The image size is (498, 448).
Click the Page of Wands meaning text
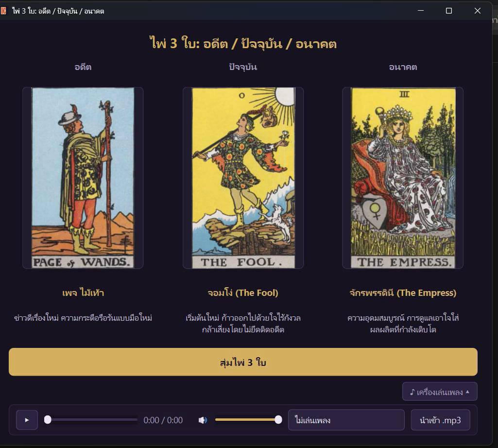[83, 318]
